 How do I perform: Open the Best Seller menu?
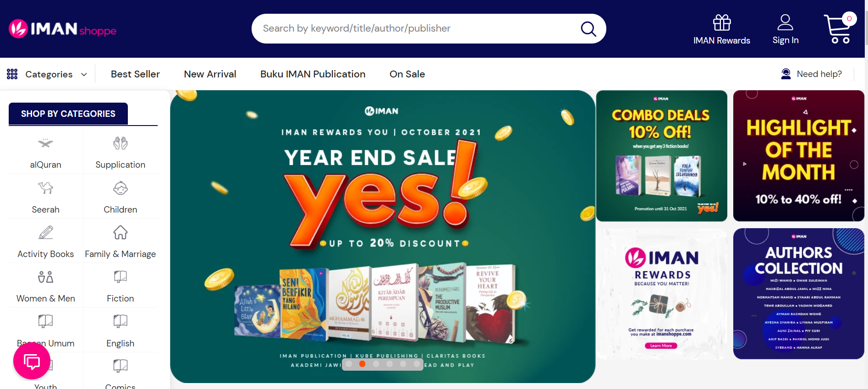tap(135, 74)
